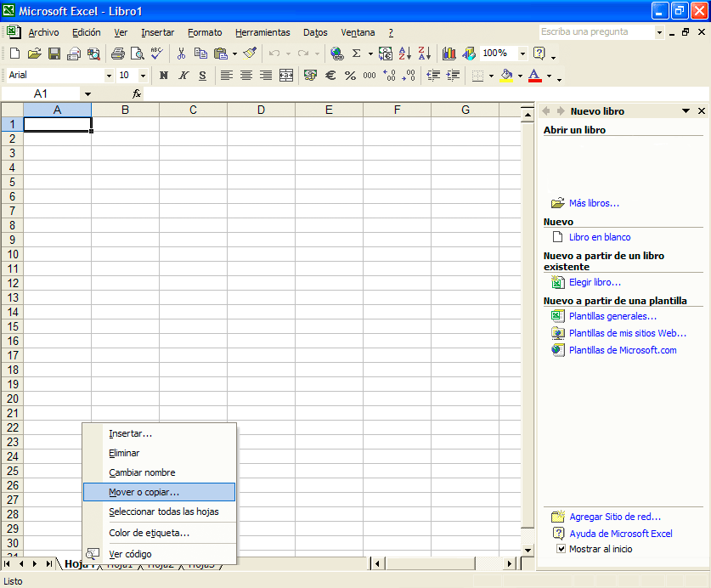The height and width of the screenshot is (588, 711).
Task: Toggle center alignment in the formatting toolbar
Action: point(246,76)
